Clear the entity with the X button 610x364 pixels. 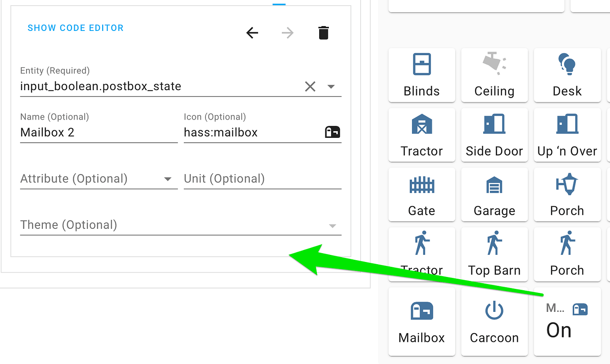[310, 87]
